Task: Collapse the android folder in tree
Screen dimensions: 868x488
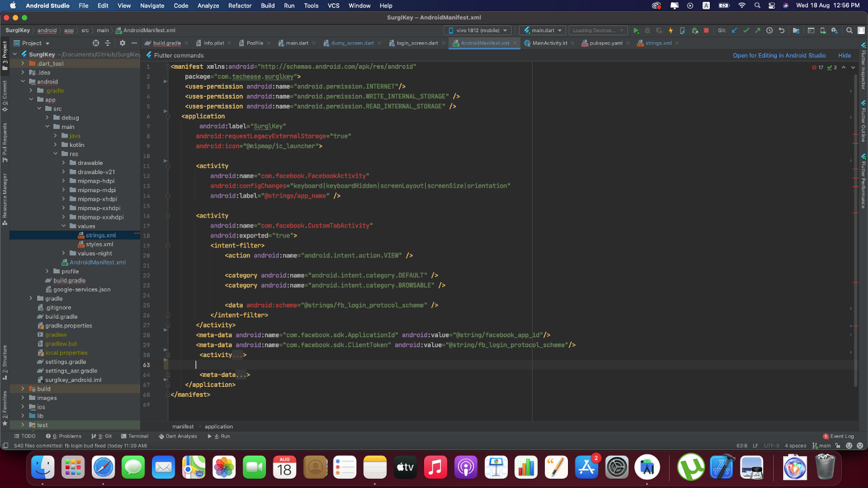Action: click(23, 81)
